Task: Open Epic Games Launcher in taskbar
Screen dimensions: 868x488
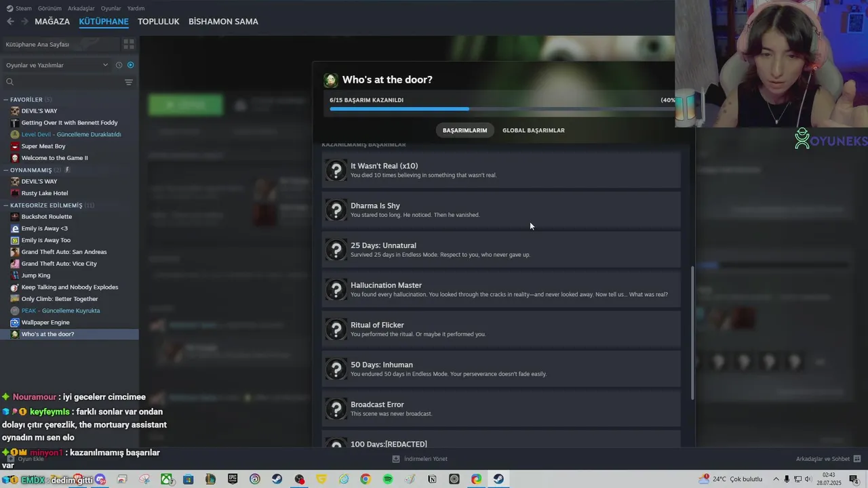Action: click(x=233, y=479)
